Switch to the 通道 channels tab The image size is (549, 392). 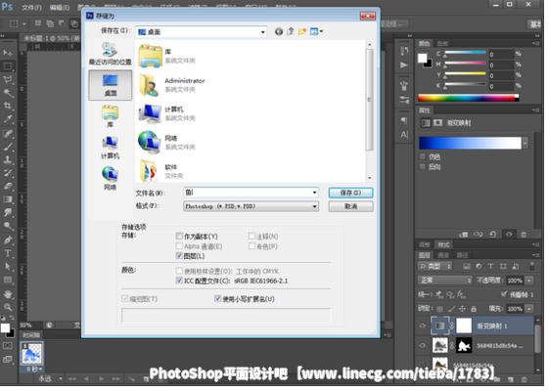pyautogui.click(x=443, y=255)
